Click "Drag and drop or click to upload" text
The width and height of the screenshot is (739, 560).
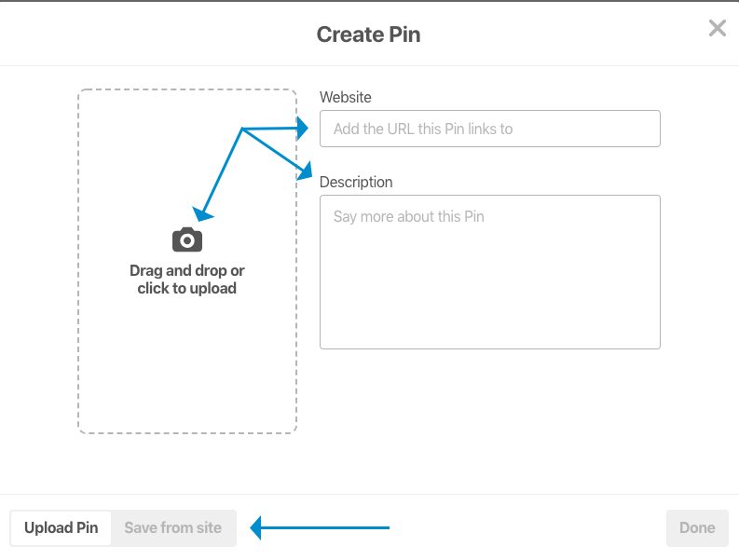[x=187, y=280]
